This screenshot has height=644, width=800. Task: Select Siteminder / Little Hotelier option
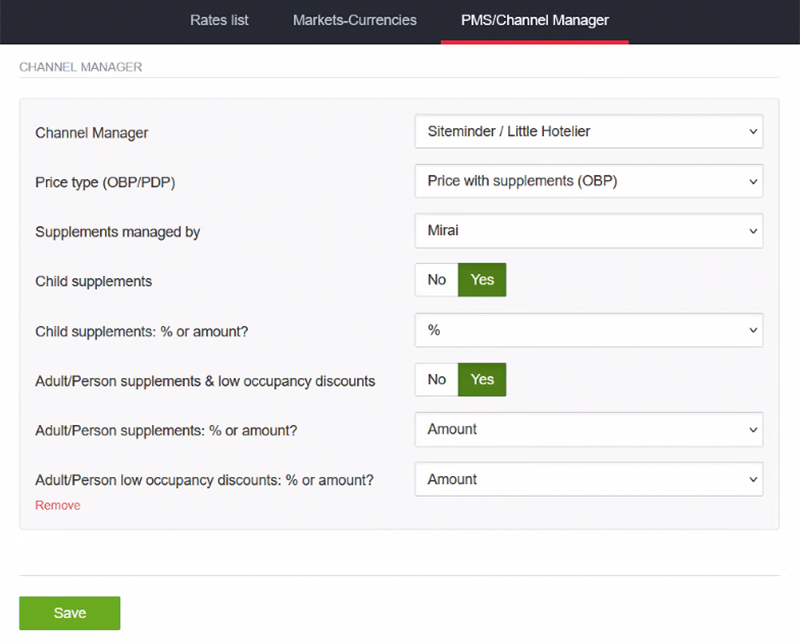pyautogui.click(x=588, y=131)
